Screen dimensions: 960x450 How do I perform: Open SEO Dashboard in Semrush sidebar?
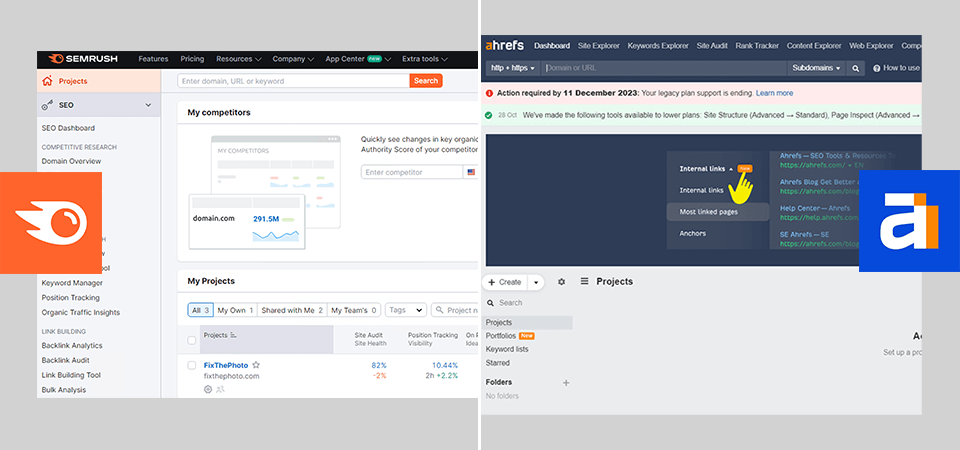click(x=68, y=128)
